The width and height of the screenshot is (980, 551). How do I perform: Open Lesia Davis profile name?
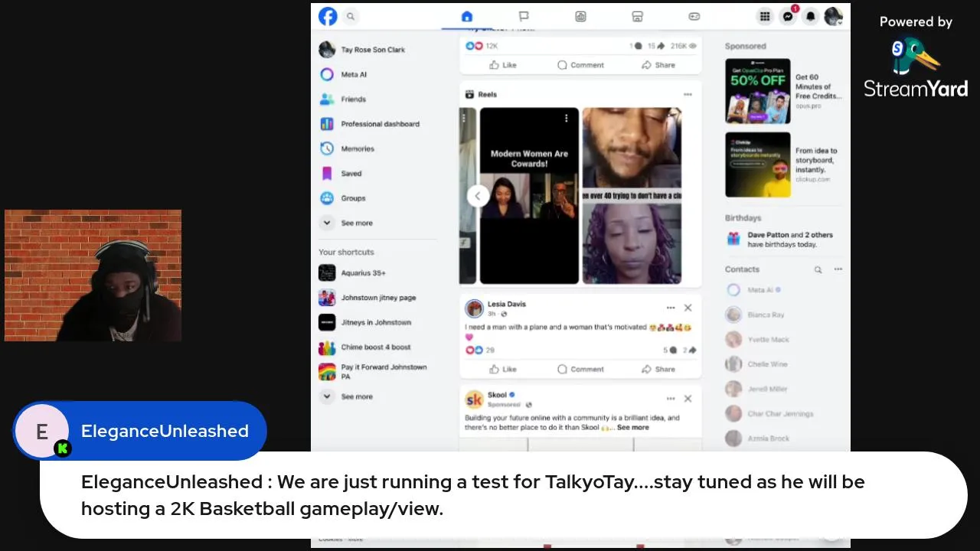click(x=507, y=304)
